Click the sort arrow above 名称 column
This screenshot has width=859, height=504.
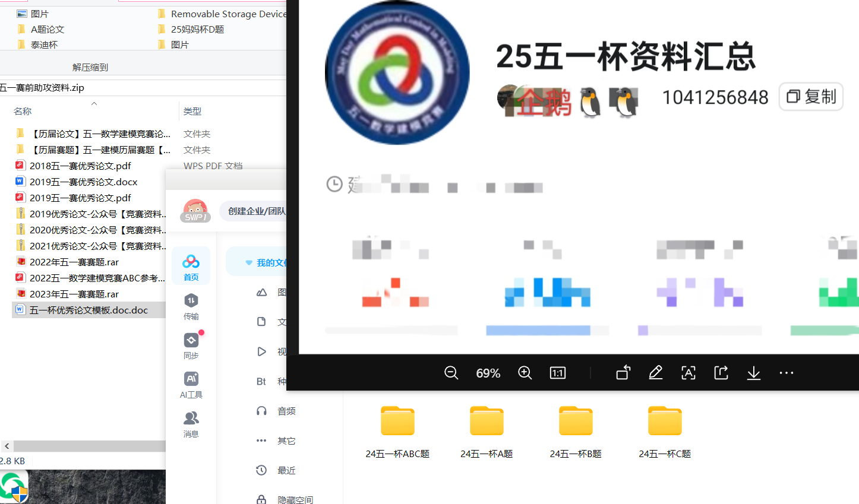pyautogui.click(x=94, y=103)
